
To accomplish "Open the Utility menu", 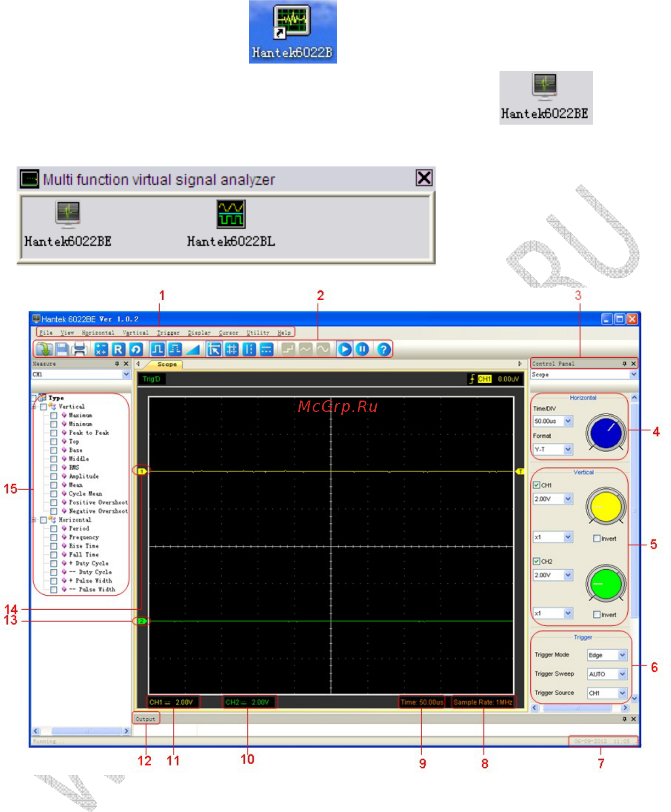I will click(258, 333).
